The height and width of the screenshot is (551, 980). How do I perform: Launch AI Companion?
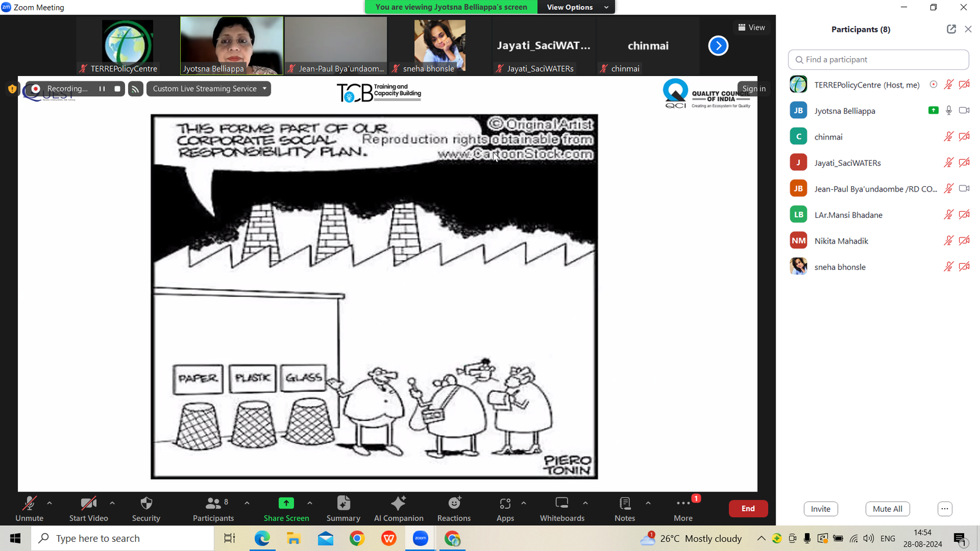398,509
